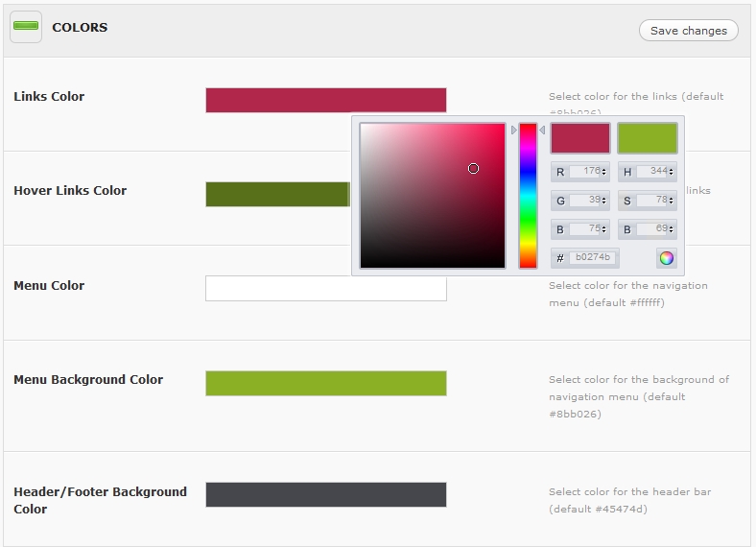This screenshot has width=756, height=547.
Task: Select the new crimson color preview
Action: point(580,138)
